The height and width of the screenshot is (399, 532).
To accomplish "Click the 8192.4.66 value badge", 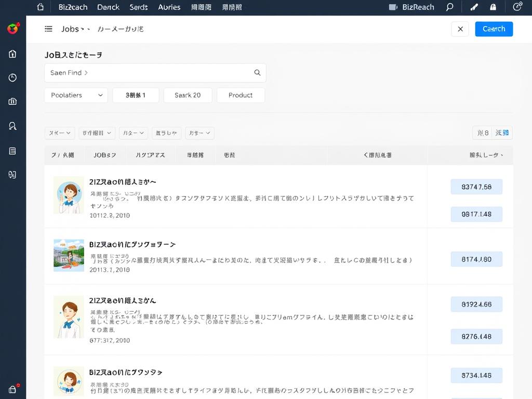I will 476,304.
